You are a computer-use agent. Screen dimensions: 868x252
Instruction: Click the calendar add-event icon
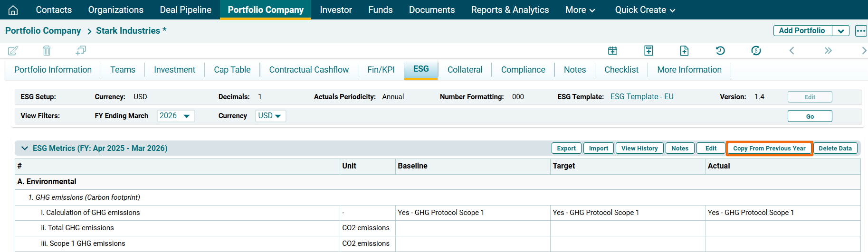(x=612, y=50)
